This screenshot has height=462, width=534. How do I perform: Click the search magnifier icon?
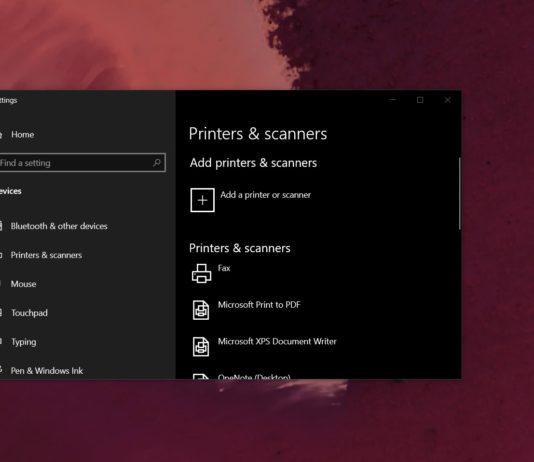(x=157, y=163)
